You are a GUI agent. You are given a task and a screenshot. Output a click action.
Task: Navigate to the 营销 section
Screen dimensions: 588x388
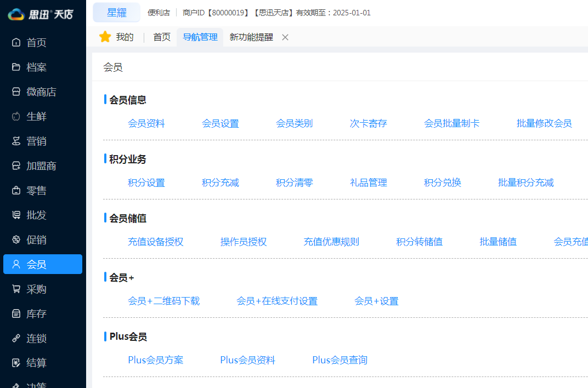[36, 141]
